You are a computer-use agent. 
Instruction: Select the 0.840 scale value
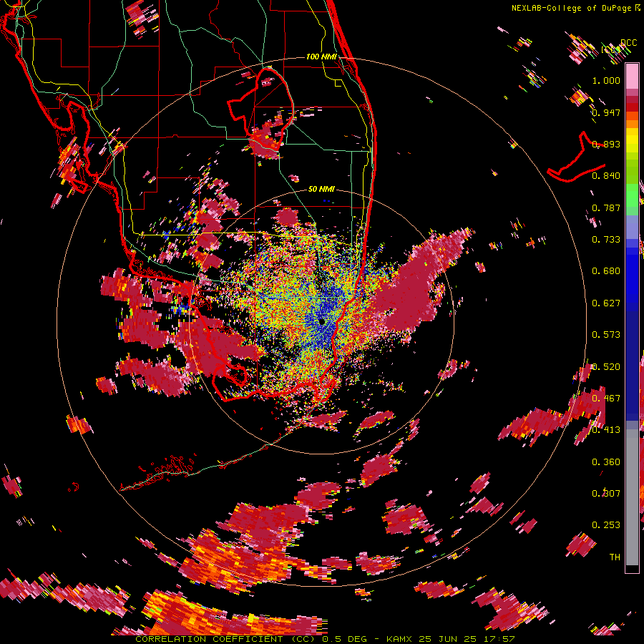(x=606, y=176)
